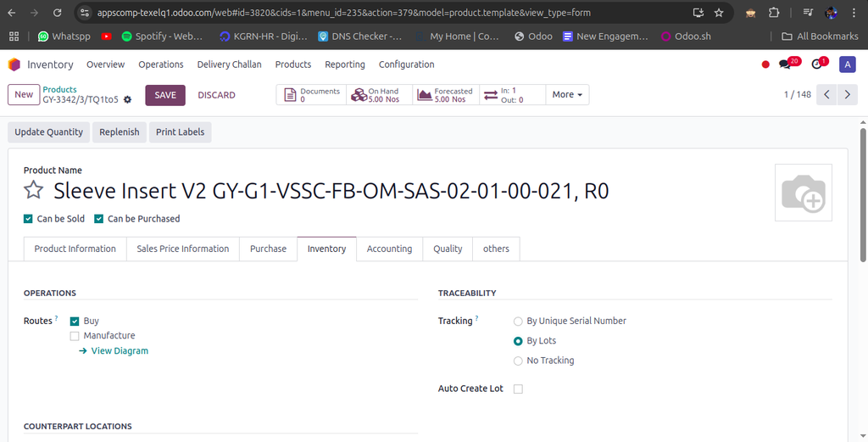Switch to the Accounting tab

tap(389, 249)
